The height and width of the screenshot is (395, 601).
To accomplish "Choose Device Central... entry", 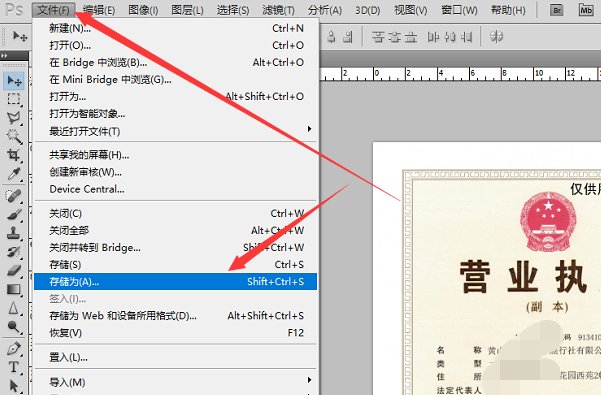I will pyautogui.click(x=176, y=189).
